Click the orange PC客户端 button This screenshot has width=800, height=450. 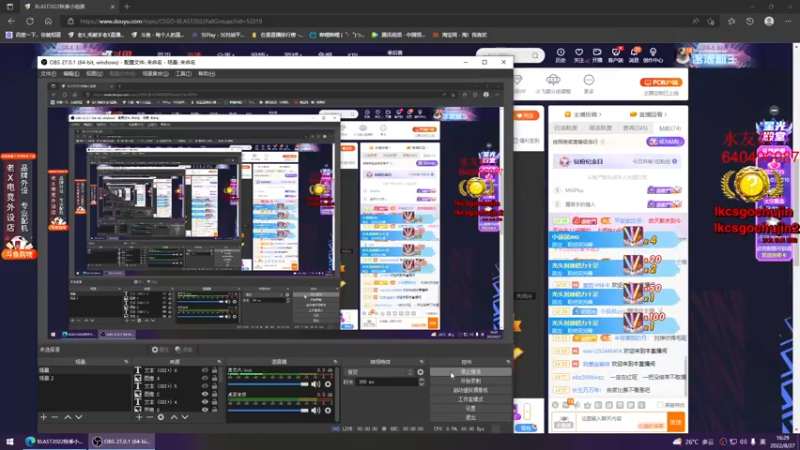(x=661, y=82)
